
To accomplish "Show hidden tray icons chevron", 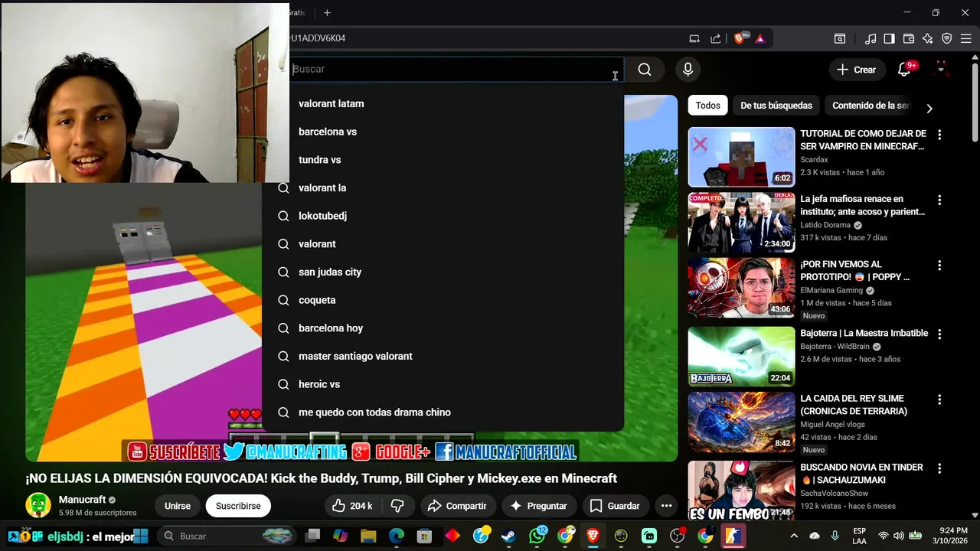I will (794, 536).
